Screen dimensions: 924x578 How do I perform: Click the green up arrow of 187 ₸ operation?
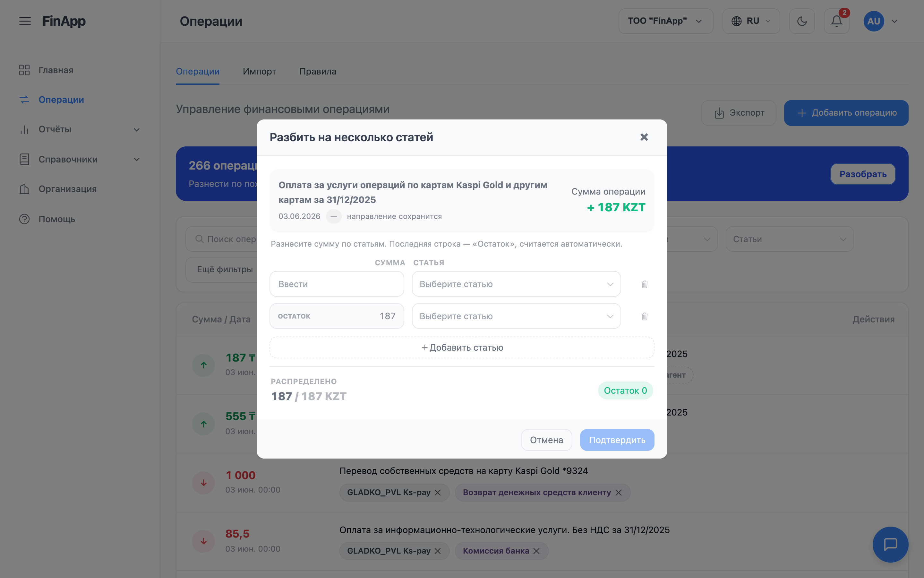click(203, 365)
